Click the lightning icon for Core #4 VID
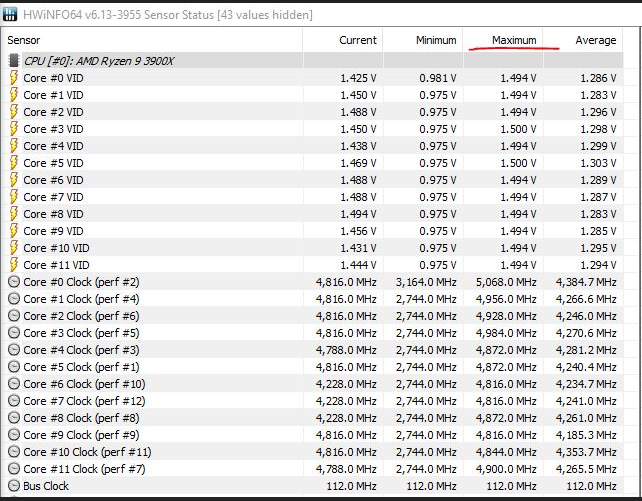The height and width of the screenshot is (501, 642). click(x=14, y=146)
